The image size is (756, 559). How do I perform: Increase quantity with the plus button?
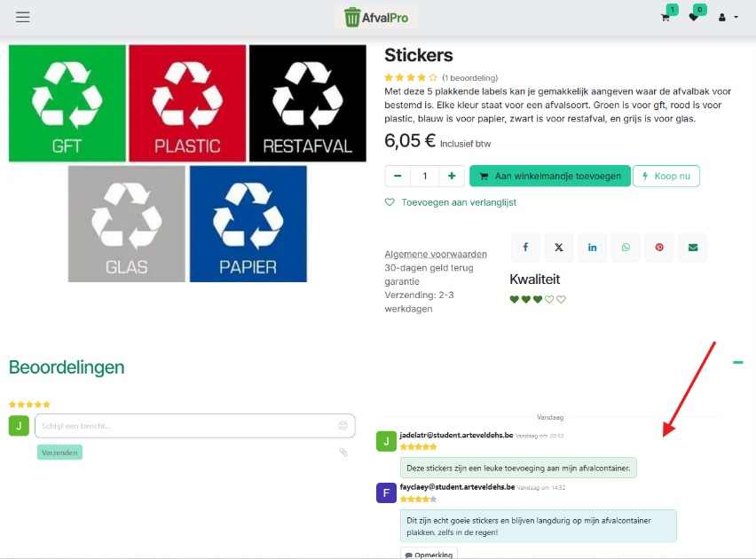point(452,176)
